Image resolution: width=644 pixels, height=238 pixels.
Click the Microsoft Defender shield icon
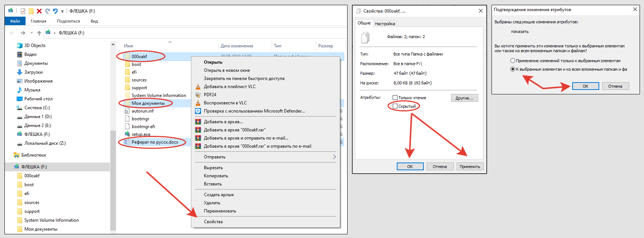click(x=198, y=111)
